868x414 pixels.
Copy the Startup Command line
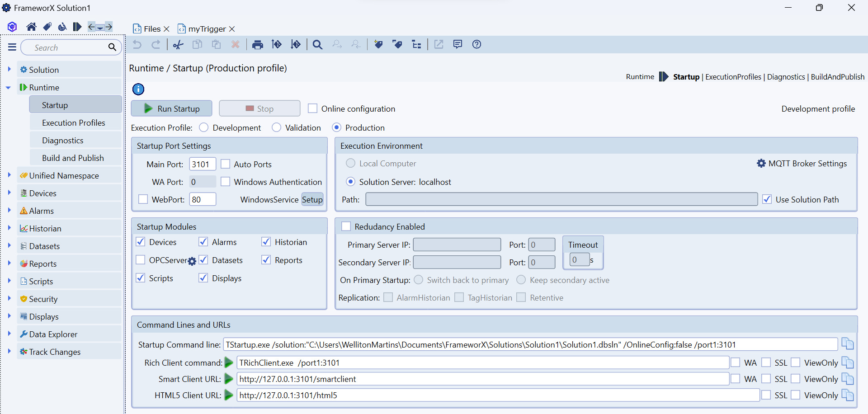[847, 344]
